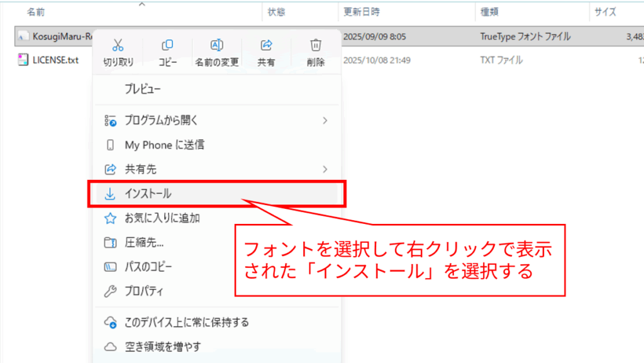Image resolution: width=644 pixels, height=363 pixels.
Task: Sort by 更新日時 column header
Action: [x=362, y=12]
